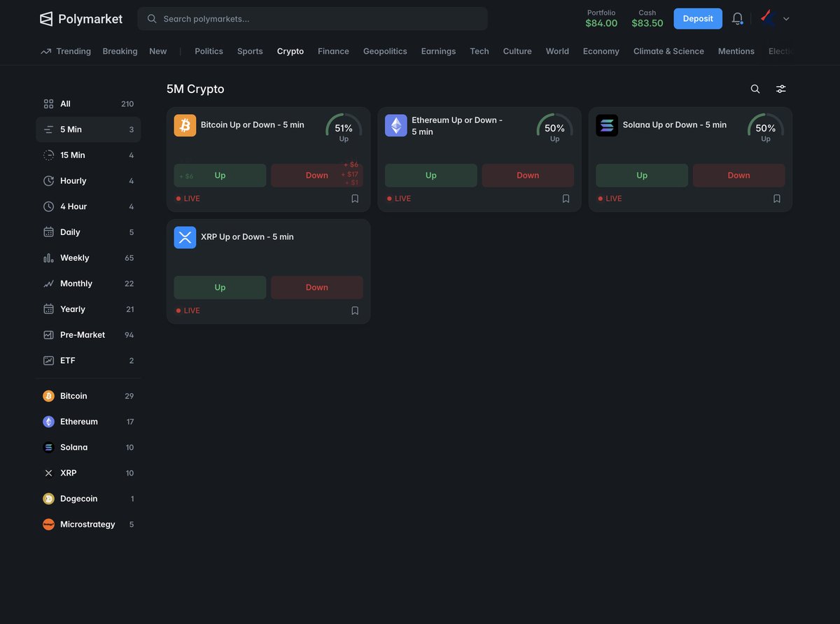The width and height of the screenshot is (840, 624).
Task: Bookmark Bitcoin Up or Down market
Action: [x=355, y=199]
